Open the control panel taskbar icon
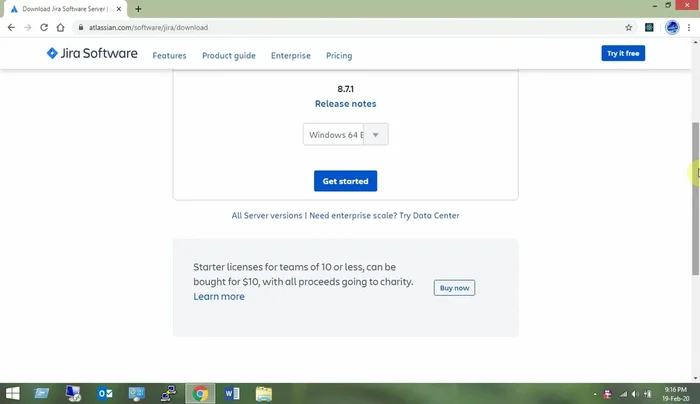700x404 pixels. click(x=137, y=393)
